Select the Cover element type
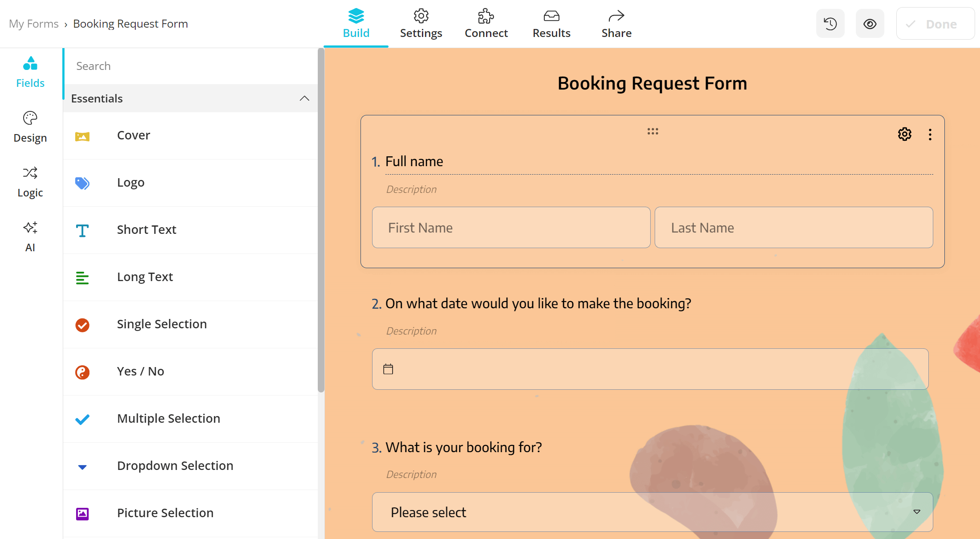980x539 pixels. [133, 135]
